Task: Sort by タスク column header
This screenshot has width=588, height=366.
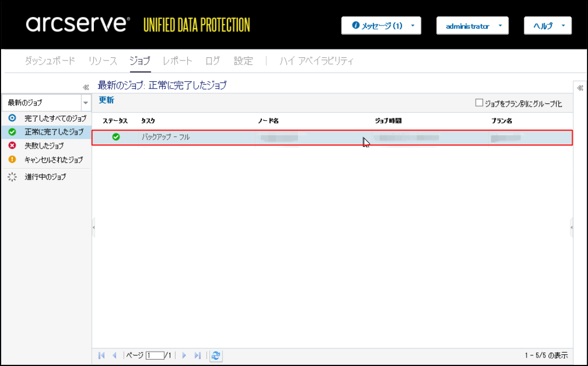Action: (x=148, y=121)
